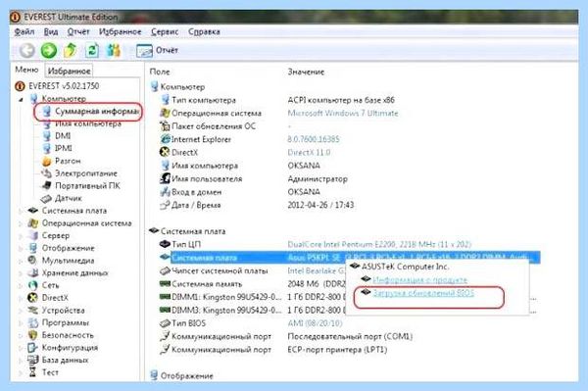Open the Избранное menu in the menu bar
The image size is (588, 391).
click(120, 32)
